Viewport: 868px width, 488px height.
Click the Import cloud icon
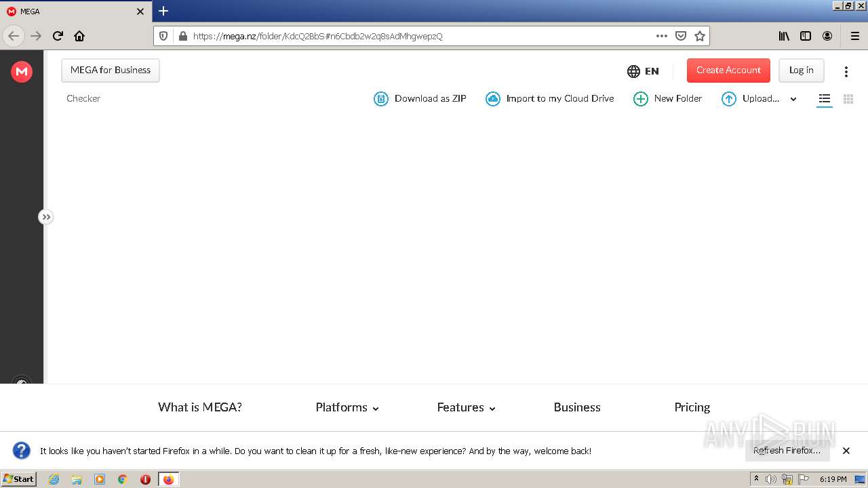pos(493,99)
